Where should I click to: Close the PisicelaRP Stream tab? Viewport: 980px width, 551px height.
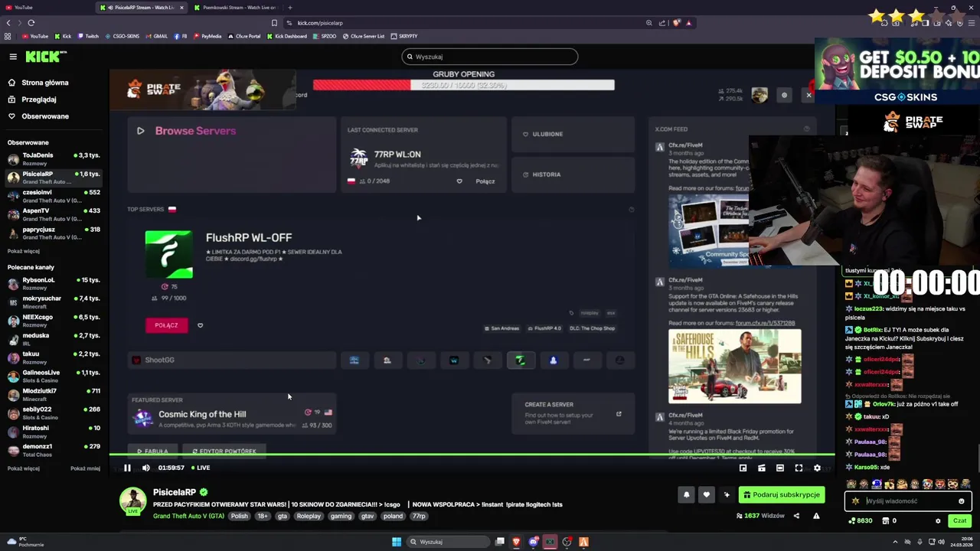[181, 8]
